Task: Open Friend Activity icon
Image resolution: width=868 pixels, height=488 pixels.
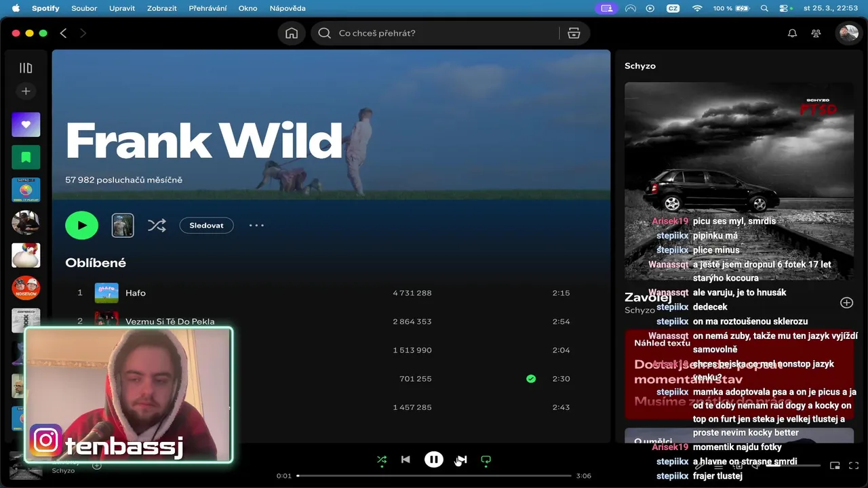Action: [x=816, y=33]
